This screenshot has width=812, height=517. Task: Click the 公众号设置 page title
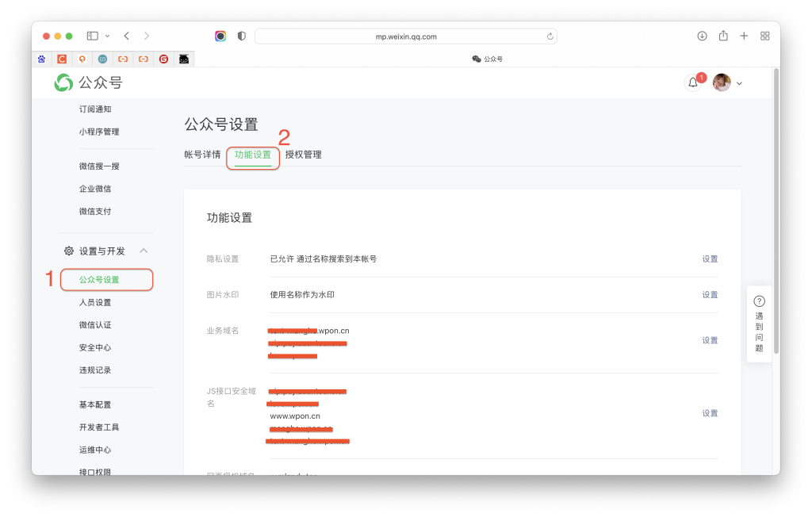coord(221,124)
